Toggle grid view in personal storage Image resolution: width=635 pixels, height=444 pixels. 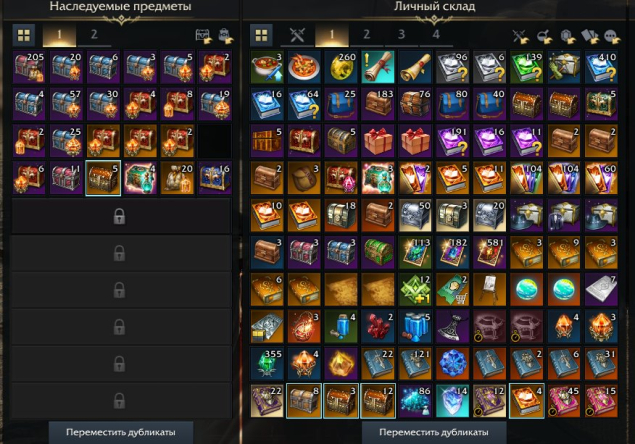pyautogui.click(x=261, y=35)
